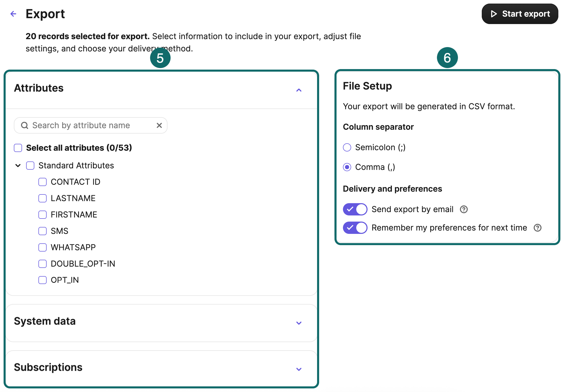This screenshot has width=565, height=392.
Task: Click the Start export button
Action: 520,14
